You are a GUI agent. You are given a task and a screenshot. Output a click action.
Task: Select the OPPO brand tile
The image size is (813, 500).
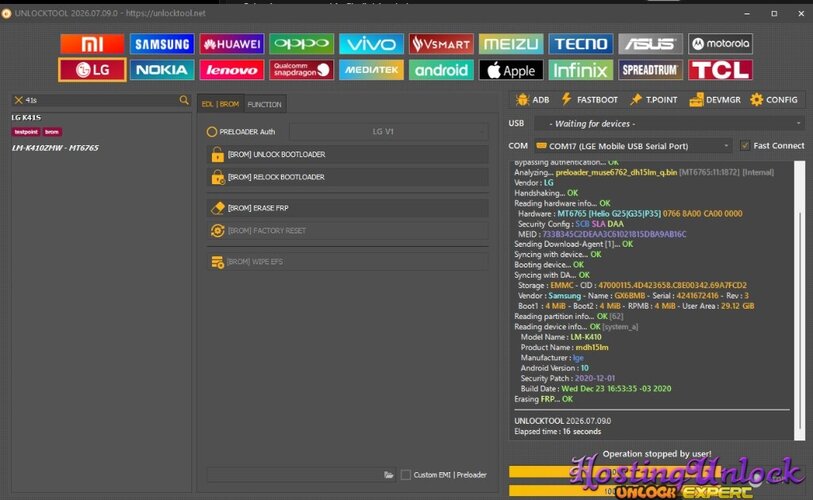(301, 44)
